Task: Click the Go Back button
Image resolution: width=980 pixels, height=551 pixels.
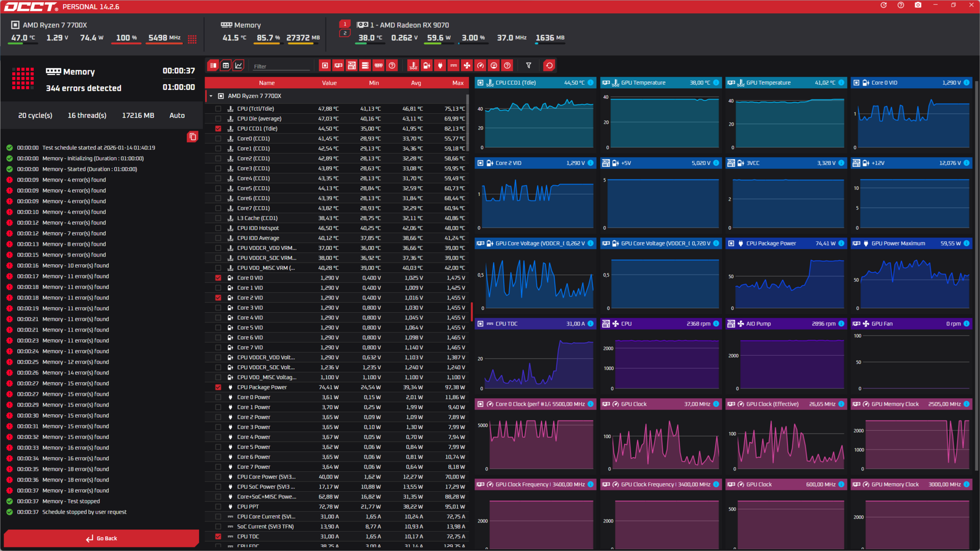Action: (102, 539)
